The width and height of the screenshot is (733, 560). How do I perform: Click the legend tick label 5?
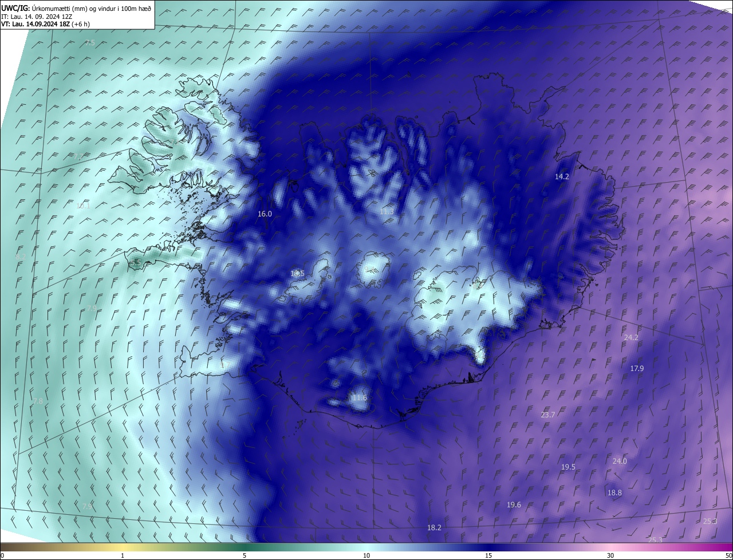pos(245,556)
